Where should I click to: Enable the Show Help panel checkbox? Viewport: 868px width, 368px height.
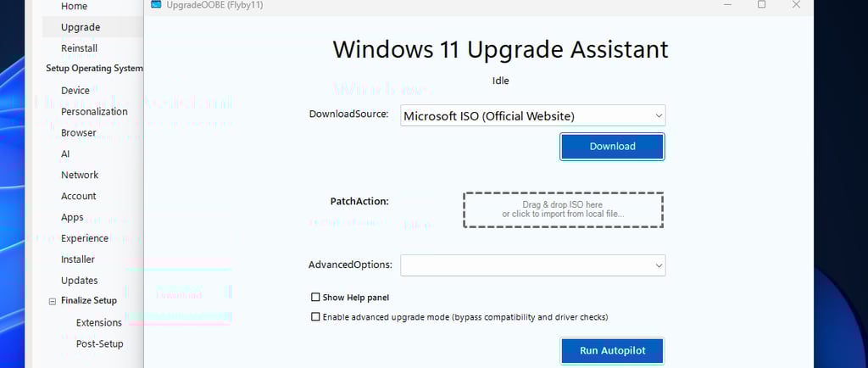316,298
